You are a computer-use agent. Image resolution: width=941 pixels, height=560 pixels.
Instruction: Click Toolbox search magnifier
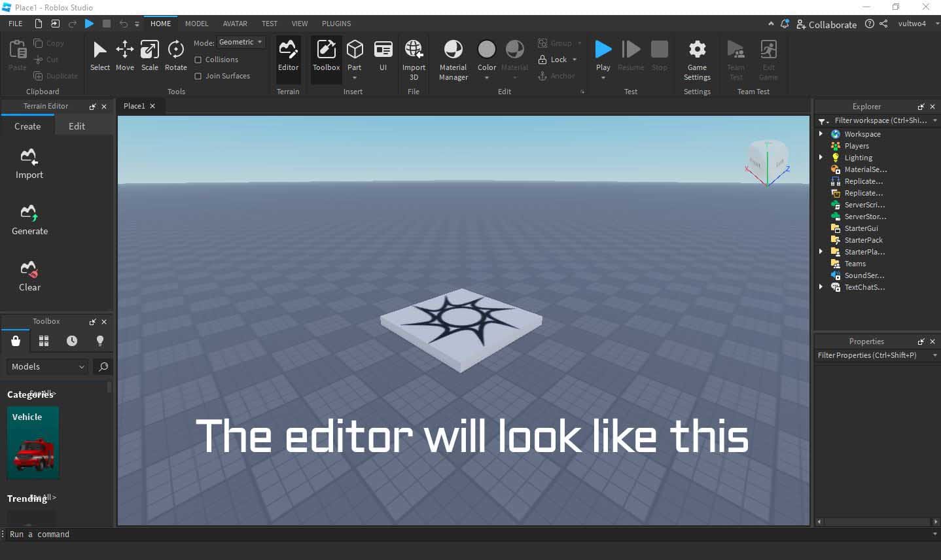click(103, 367)
